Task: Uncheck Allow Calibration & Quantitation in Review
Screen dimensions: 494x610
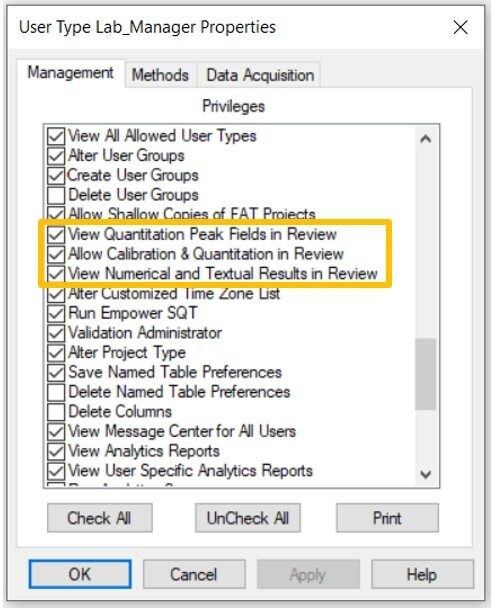Action: 56,254
